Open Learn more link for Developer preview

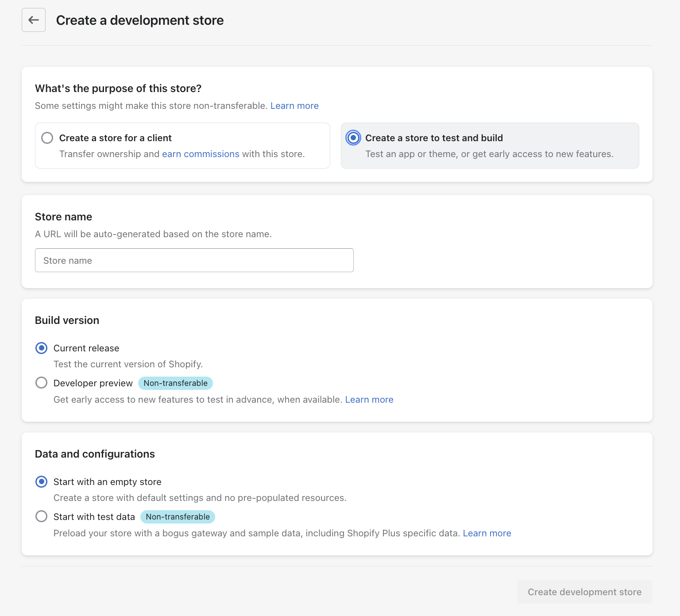coord(369,400)
